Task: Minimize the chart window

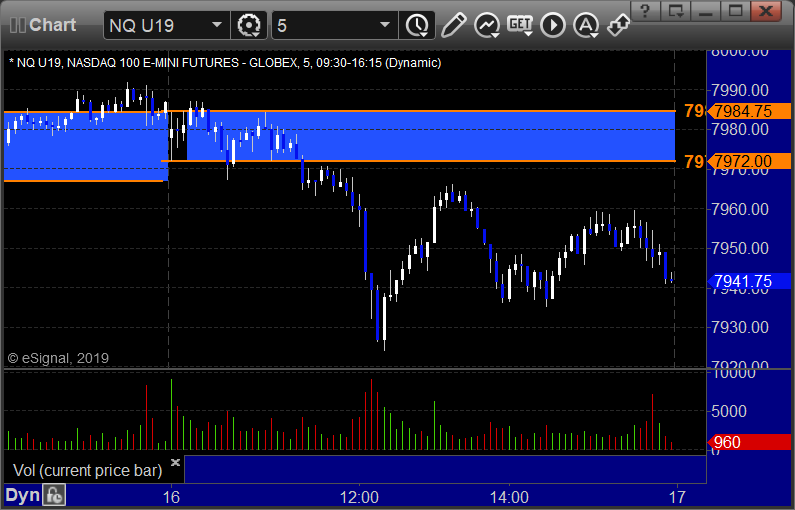Action: pos(706,10)
